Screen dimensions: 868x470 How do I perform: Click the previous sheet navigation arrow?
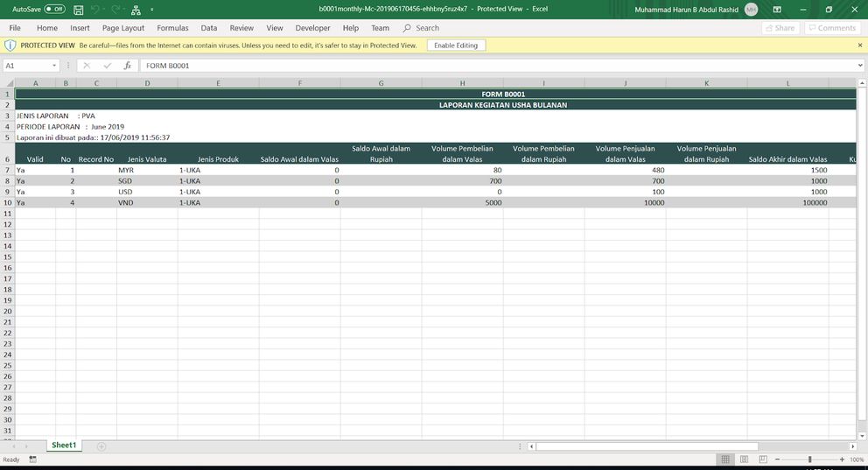point(14,446)
